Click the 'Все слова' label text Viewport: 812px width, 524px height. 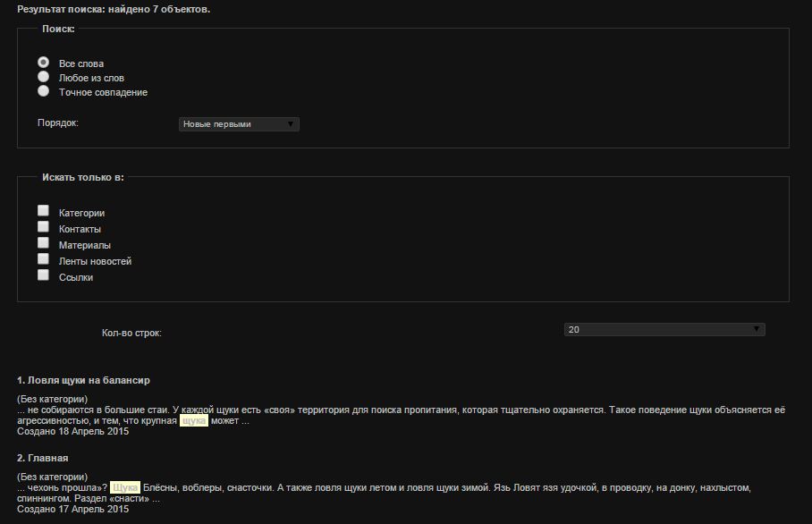tap(81, 63)
